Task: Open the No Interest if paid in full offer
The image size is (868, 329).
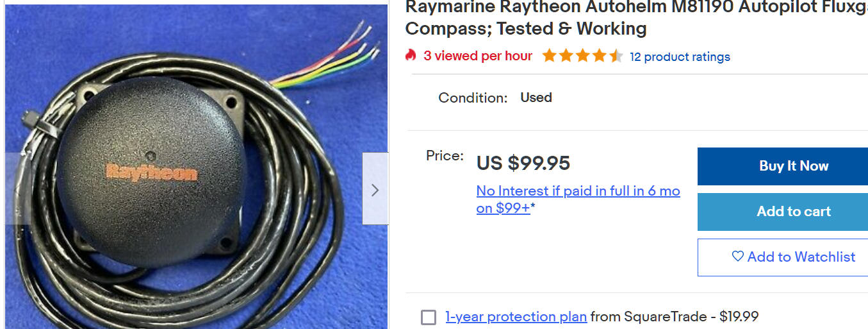Action: coord(578,199)
